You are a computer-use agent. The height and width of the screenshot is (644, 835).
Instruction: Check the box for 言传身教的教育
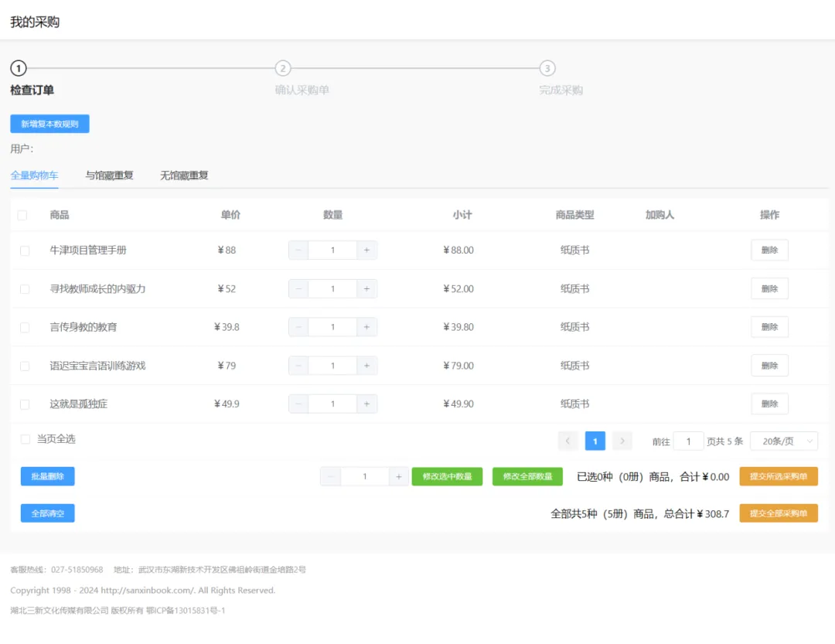tap(25, 327)
